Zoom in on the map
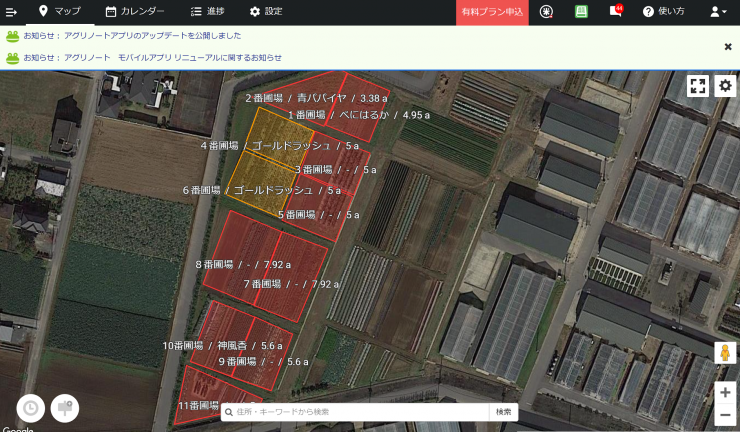 [x=725, y=392]
